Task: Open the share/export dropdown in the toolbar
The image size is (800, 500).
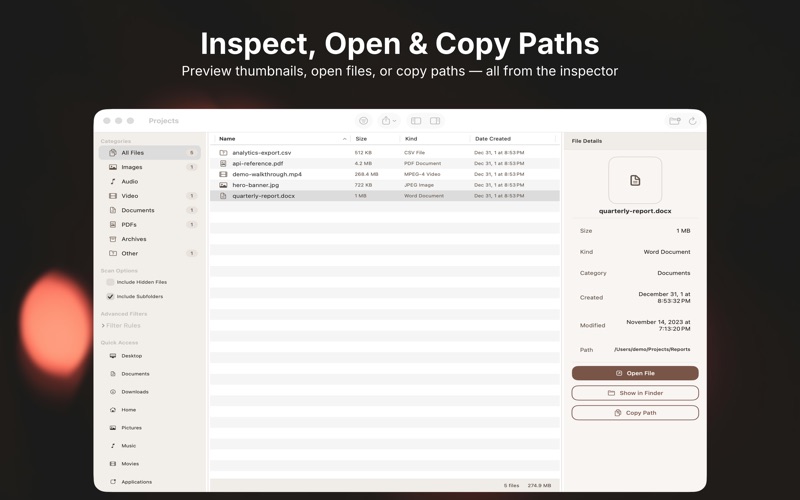Action: tap(389, 121)
